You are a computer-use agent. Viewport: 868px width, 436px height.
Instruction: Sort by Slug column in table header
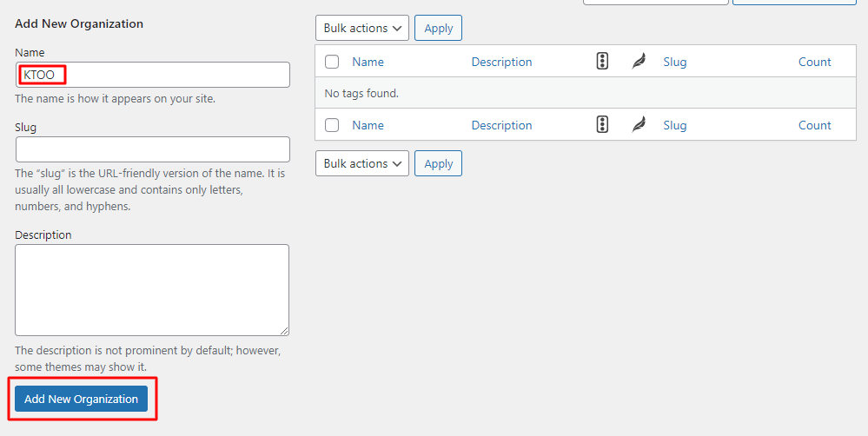pos(675,62)
